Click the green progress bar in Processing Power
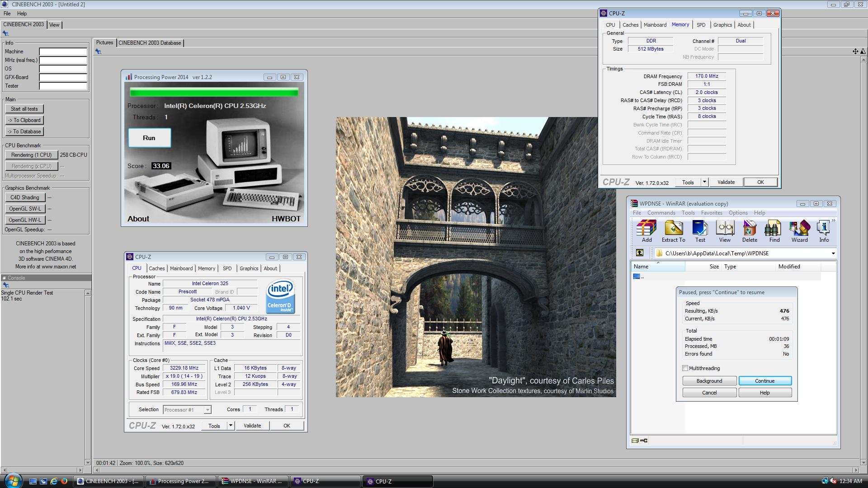The image size is (868, 488). [214, 92]
